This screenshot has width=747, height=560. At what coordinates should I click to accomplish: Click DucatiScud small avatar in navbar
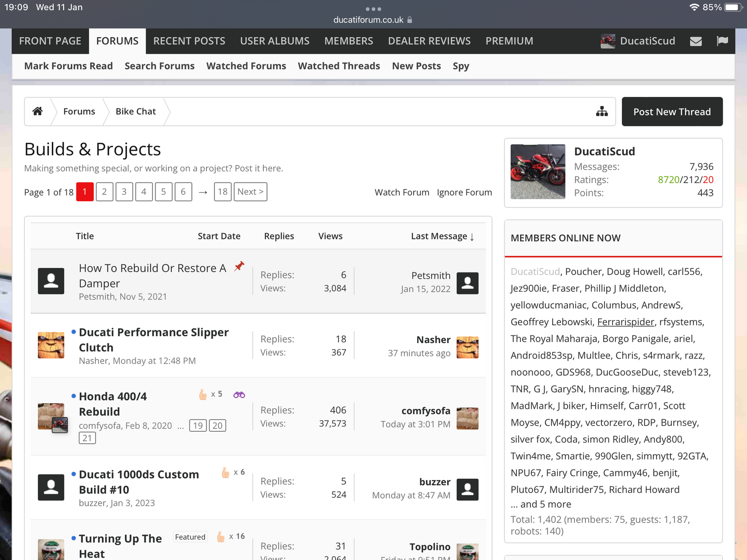point(608,41)
